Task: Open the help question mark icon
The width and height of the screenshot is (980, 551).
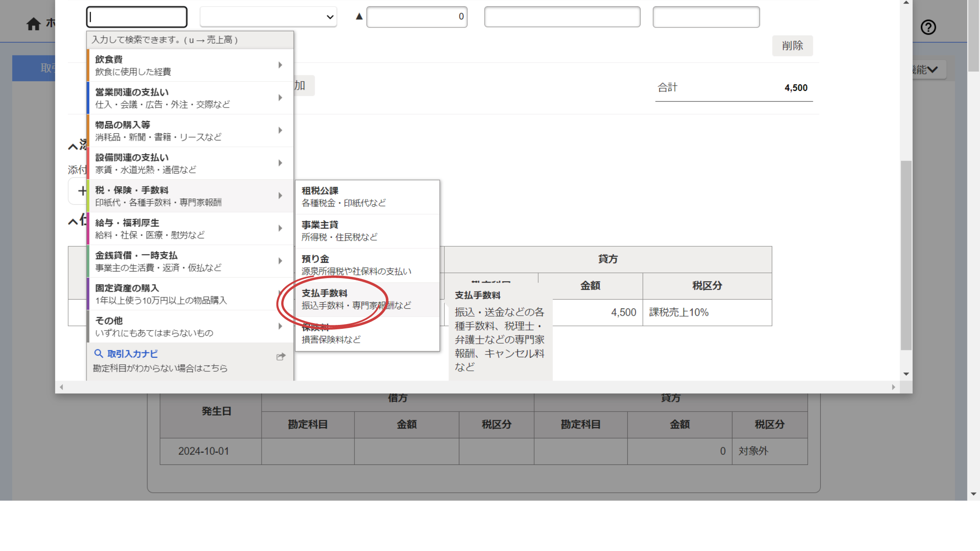Action: click(x=928, y=27)
